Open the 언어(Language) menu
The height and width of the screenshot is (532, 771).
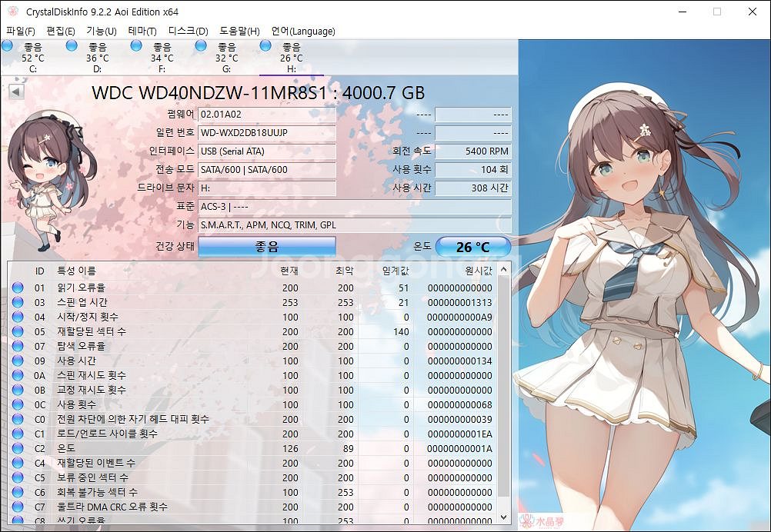pyautogui.click(x=303, y=31)
